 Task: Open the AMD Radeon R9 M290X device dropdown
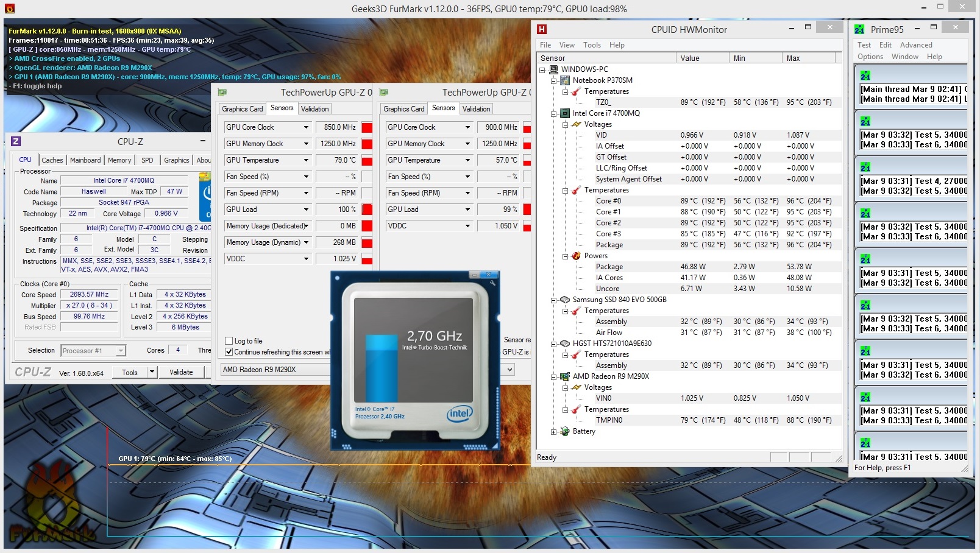[x=510, y=370]
